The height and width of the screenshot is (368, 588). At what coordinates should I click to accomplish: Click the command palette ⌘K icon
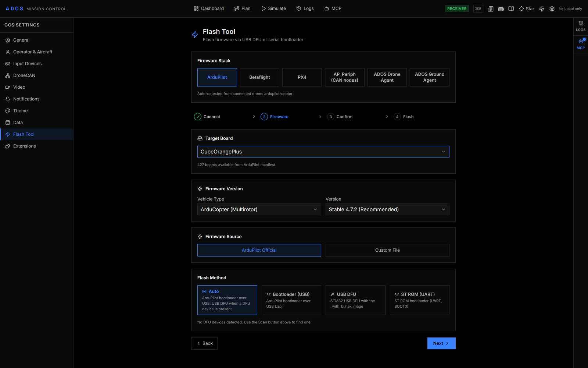tap(478, 8)
